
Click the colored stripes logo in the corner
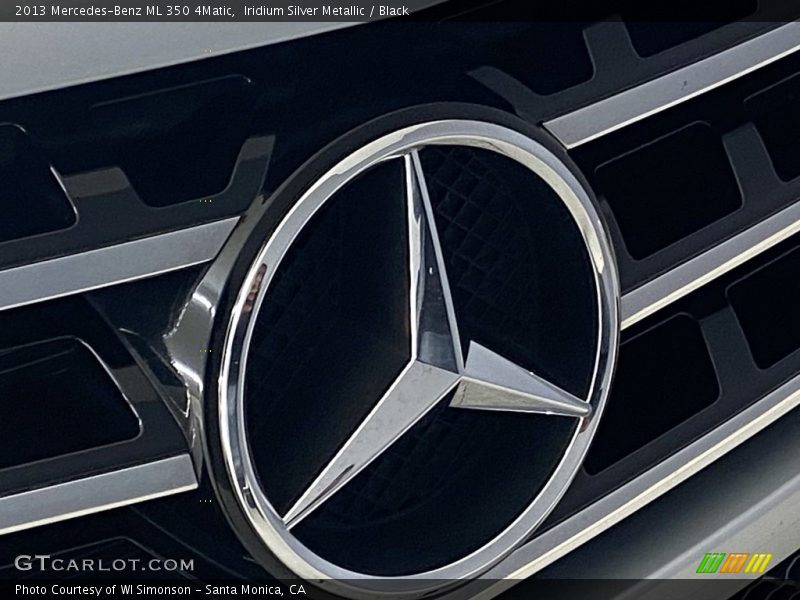coord(734,563)
